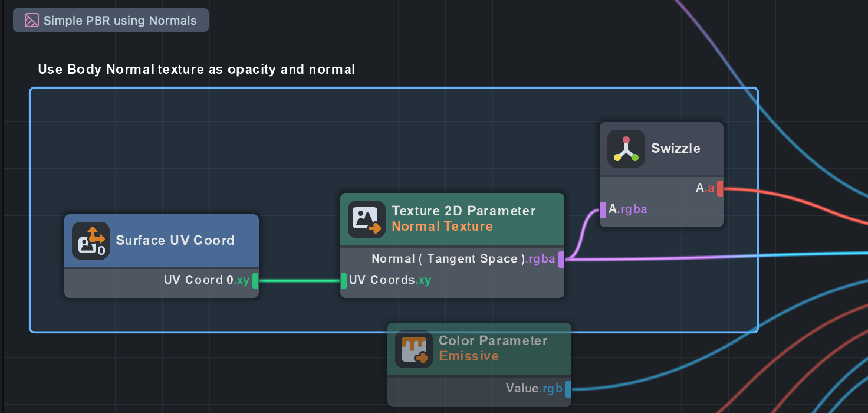Click the Swizzle node's three-dot icon

tap(626, 149)
